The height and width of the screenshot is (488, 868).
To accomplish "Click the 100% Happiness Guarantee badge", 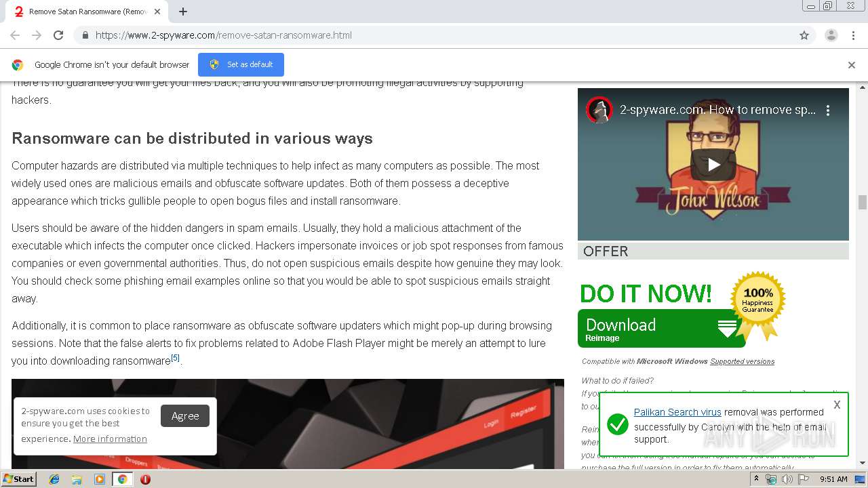I will 757,303.
